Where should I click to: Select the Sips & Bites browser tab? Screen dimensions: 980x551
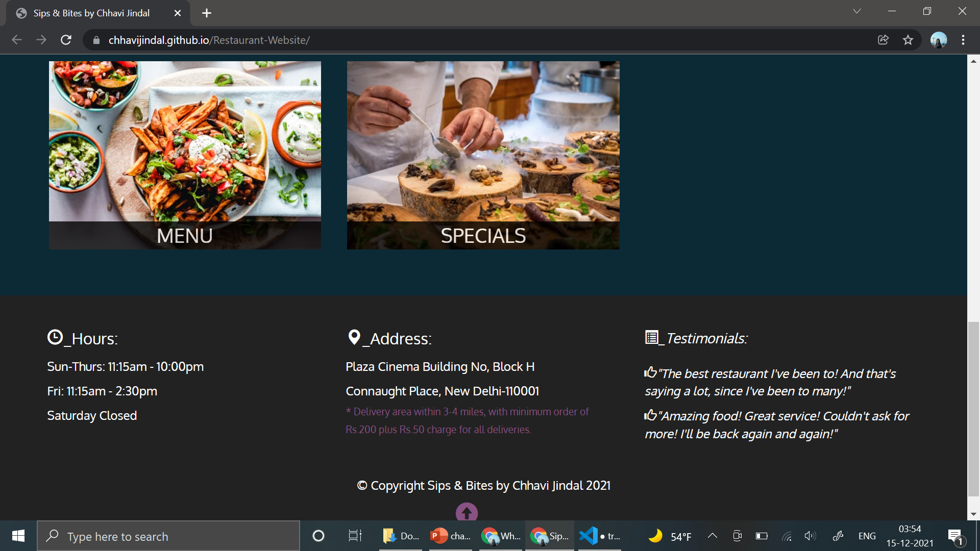92,13
